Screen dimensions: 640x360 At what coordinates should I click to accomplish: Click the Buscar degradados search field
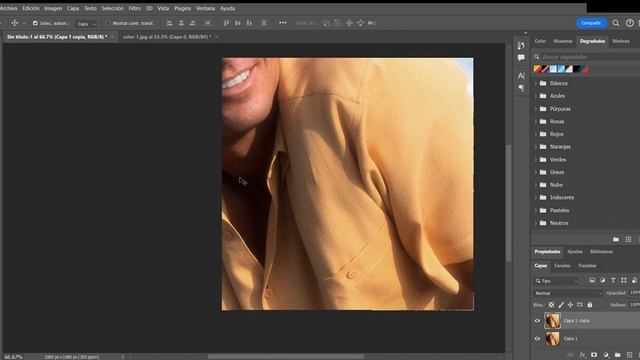(586, 57)
